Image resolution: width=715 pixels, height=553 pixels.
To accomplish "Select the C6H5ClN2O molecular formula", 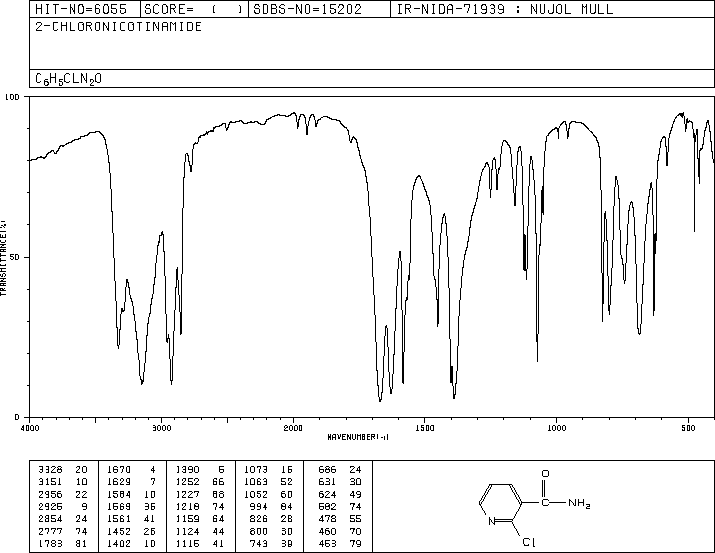I will click(69, 78).
